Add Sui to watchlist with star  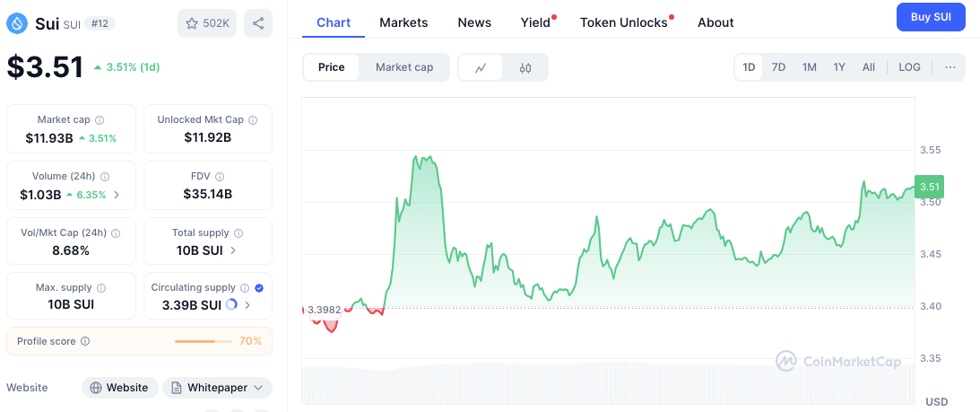[207, 23]
